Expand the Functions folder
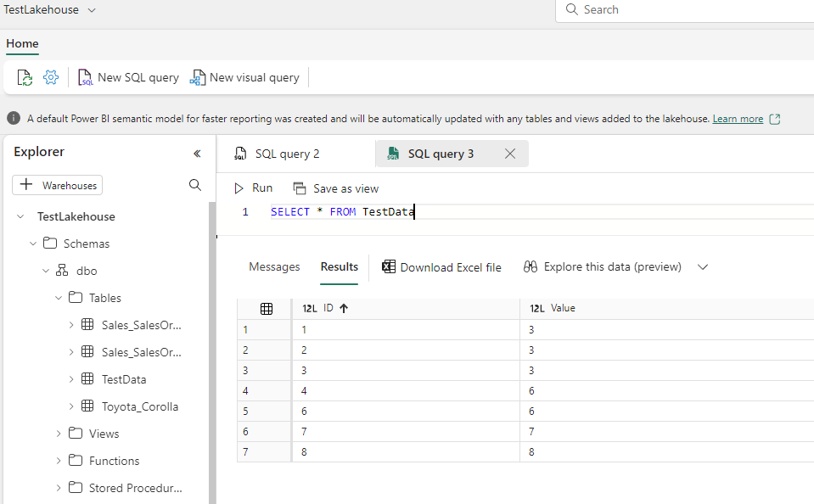Screen dimensions: 814x504 pyautogui.click(x=59, y=461)
